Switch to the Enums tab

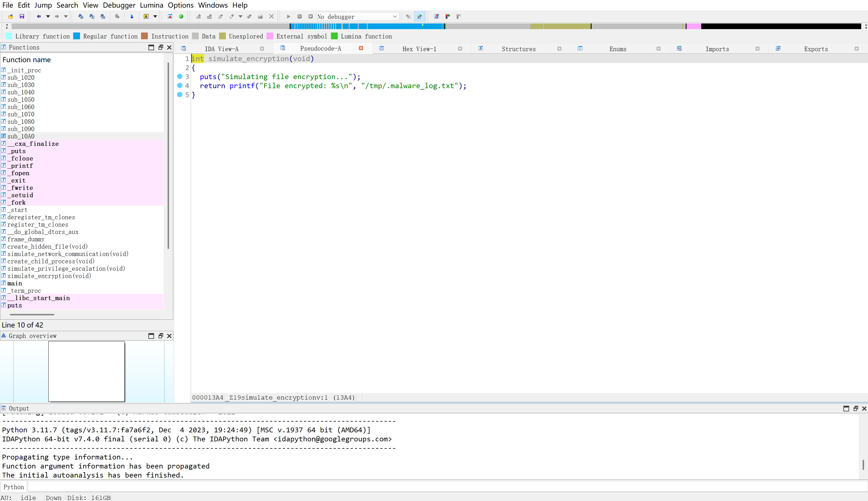[618, 49]
